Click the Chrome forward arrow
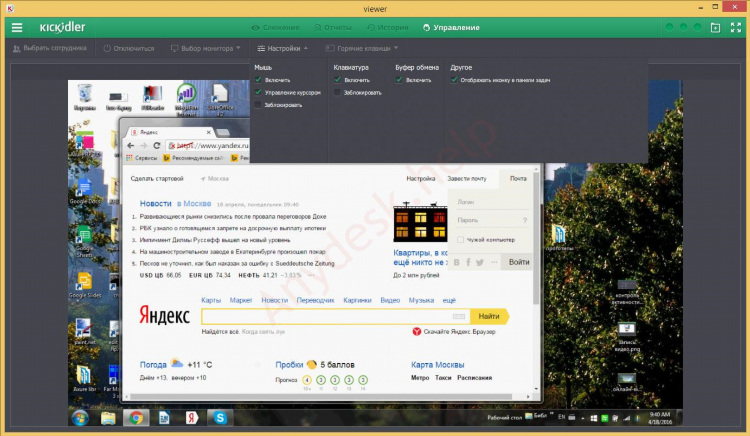 [x=143, y=145]
